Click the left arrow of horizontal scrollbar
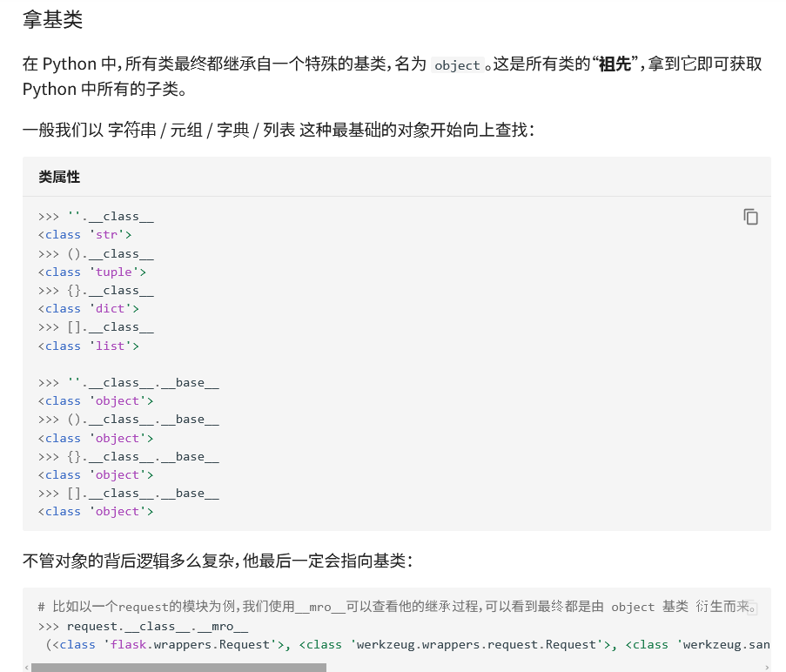 (26, 668)
